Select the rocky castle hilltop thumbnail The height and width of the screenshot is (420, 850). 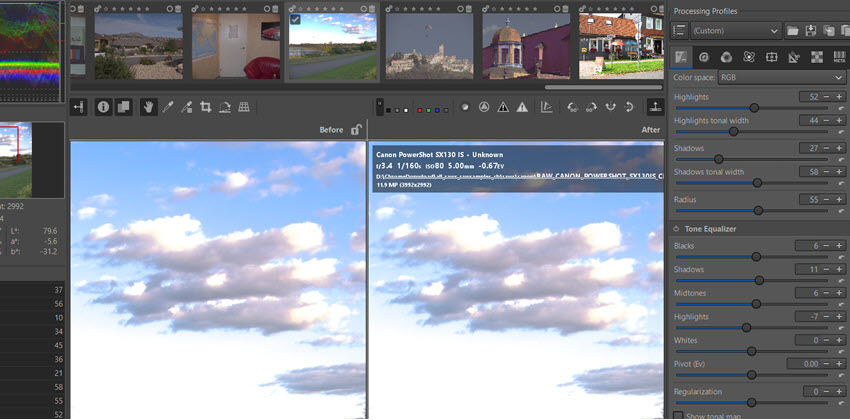point(429,46)
